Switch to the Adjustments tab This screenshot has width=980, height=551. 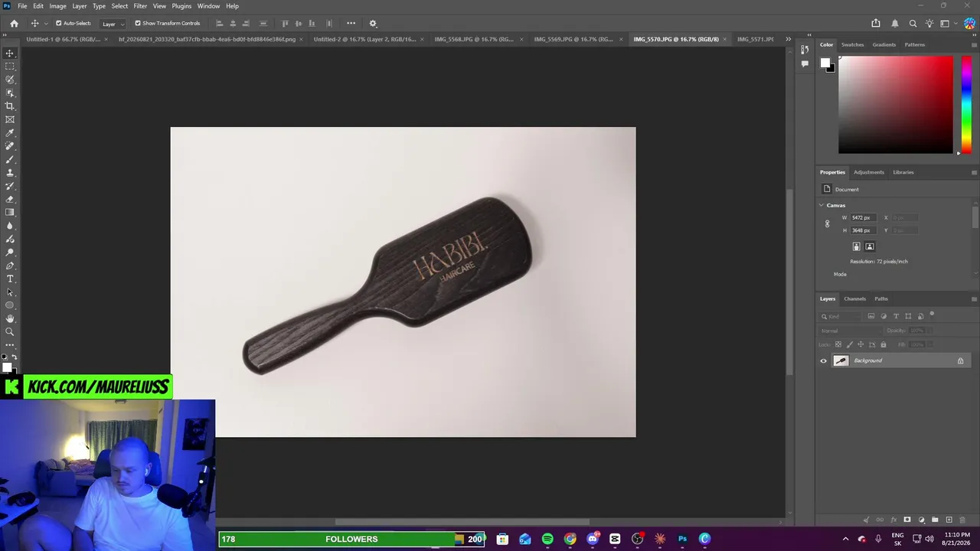pyautogui.click(x=868, y=172)
